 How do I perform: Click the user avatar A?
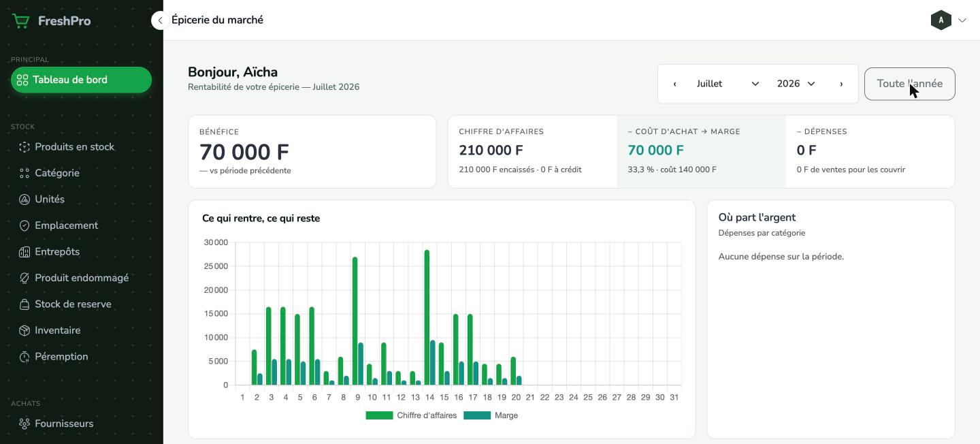pyautogui.click(x=941, y=20)
